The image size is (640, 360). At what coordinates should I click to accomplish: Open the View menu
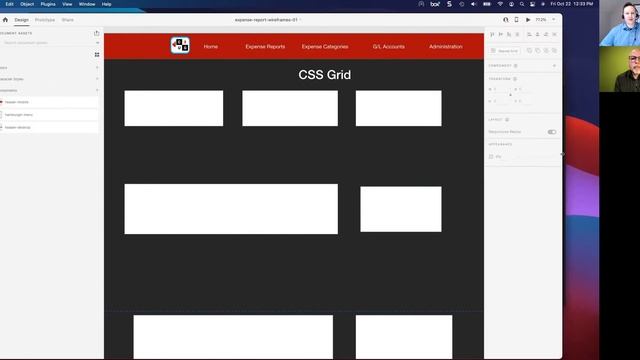click(x=67, y=4)
